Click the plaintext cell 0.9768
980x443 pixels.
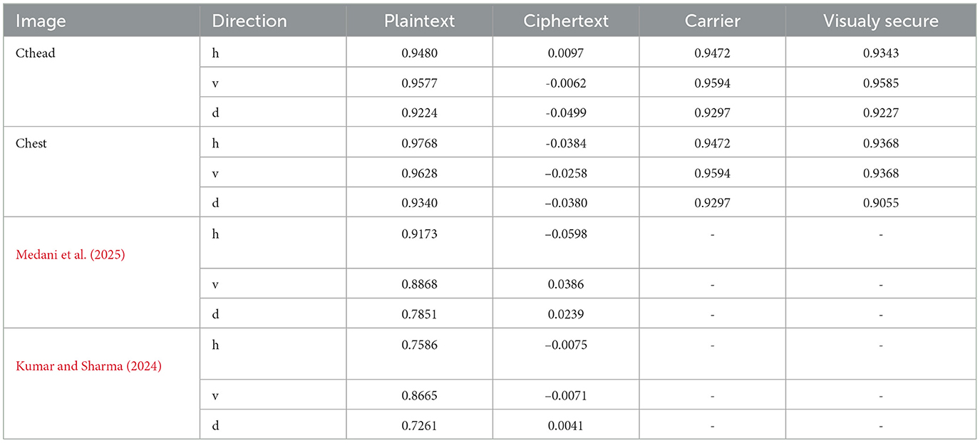tap(419, 143)
